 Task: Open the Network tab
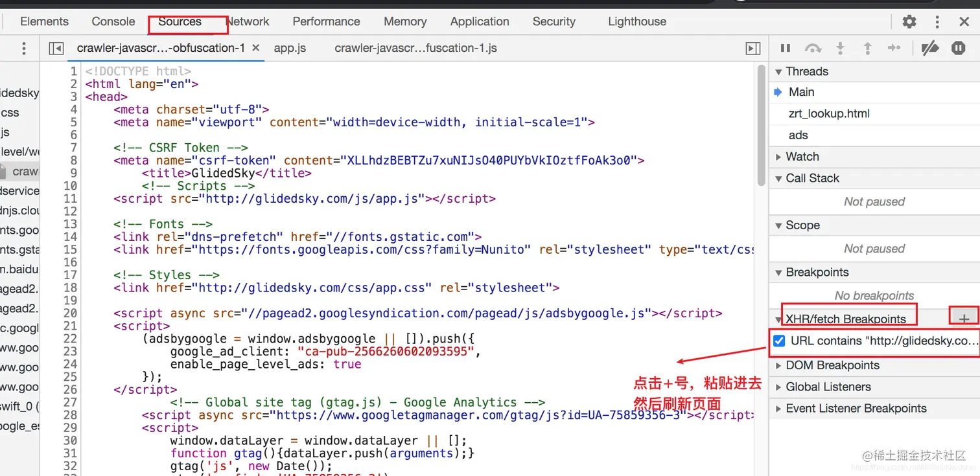coord(248,21)
